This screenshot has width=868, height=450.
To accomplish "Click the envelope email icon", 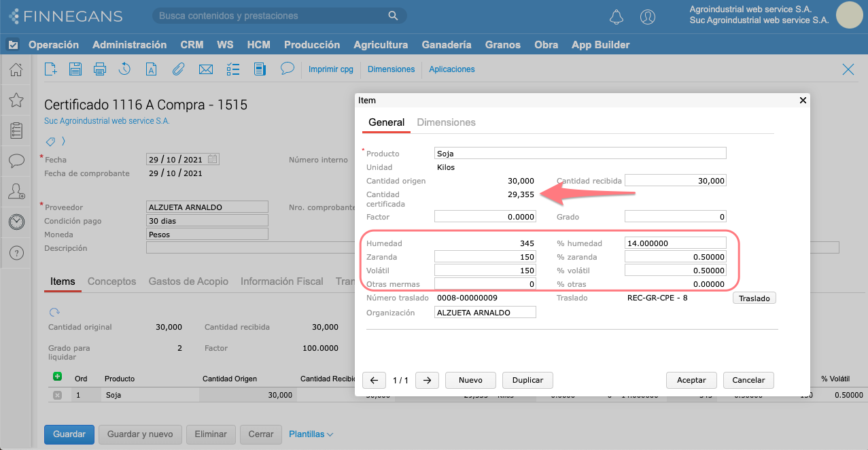I will pos(206,69).
